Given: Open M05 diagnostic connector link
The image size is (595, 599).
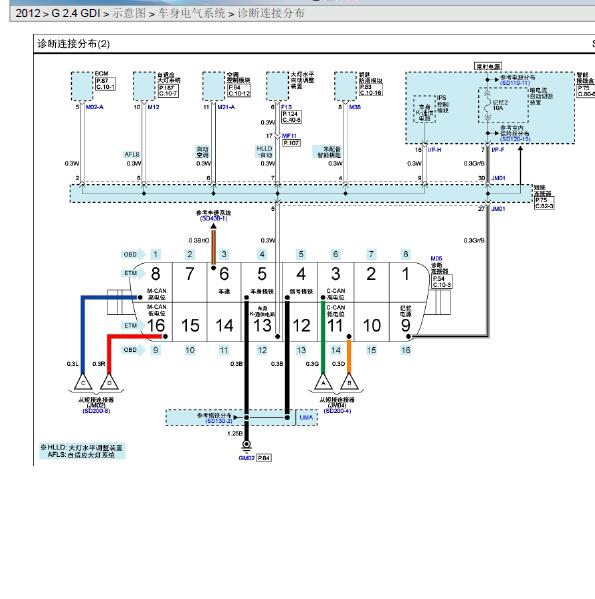Looking at the screenshot, I should click(x=436, y=259).
